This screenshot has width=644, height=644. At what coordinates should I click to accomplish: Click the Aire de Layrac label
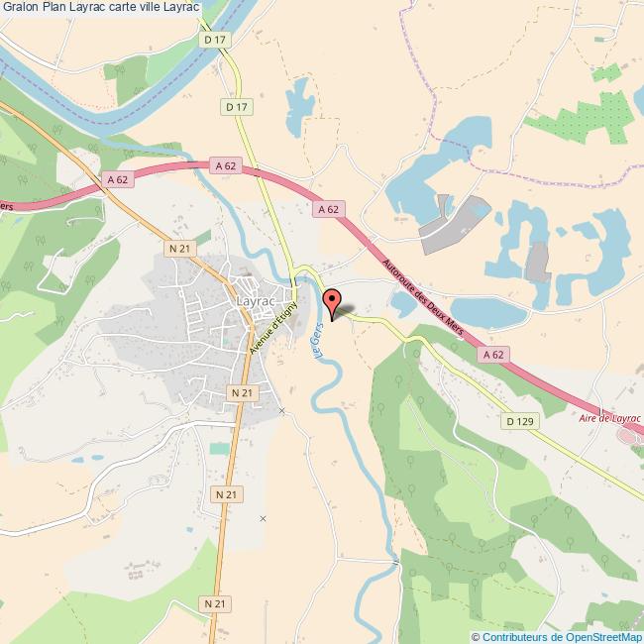coord(609,418)
